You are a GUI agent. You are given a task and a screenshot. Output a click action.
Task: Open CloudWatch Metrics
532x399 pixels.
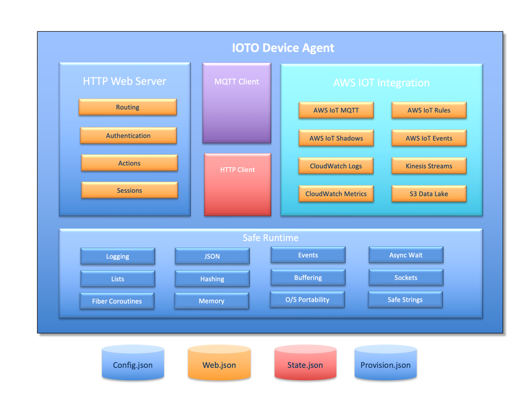click(x=336, y=193)
